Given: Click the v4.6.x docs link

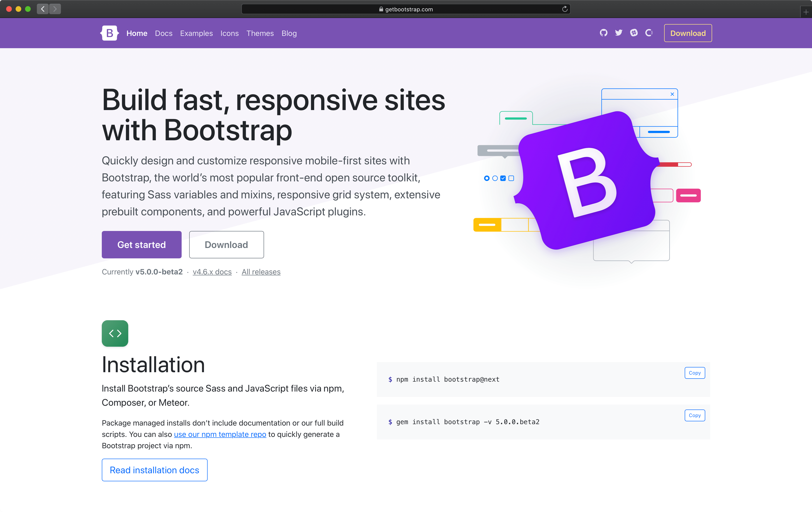Looking at the screenshot, I should coord(212,272).
